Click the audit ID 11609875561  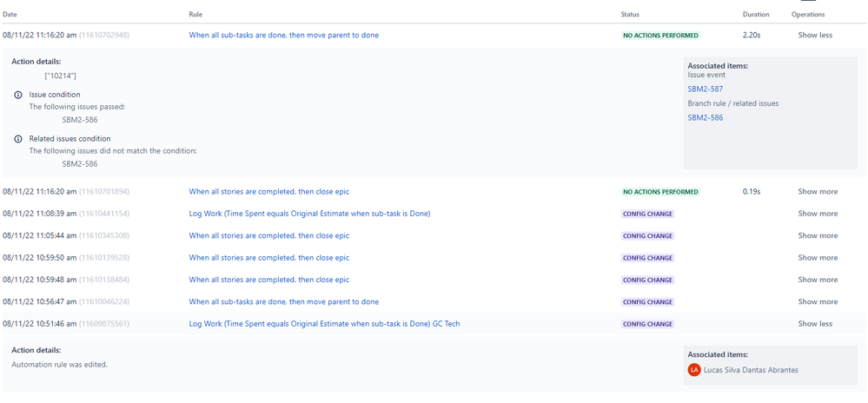click(104, 324)
